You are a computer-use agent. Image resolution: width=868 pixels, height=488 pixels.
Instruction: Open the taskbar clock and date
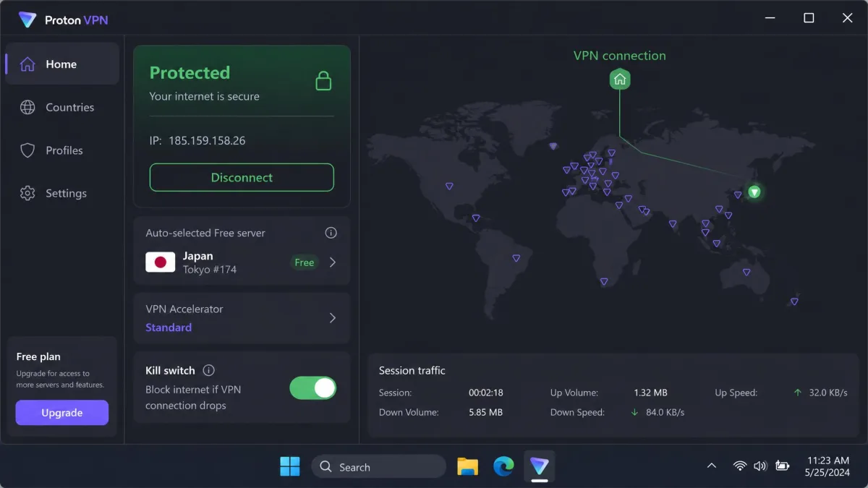(827, 466)
